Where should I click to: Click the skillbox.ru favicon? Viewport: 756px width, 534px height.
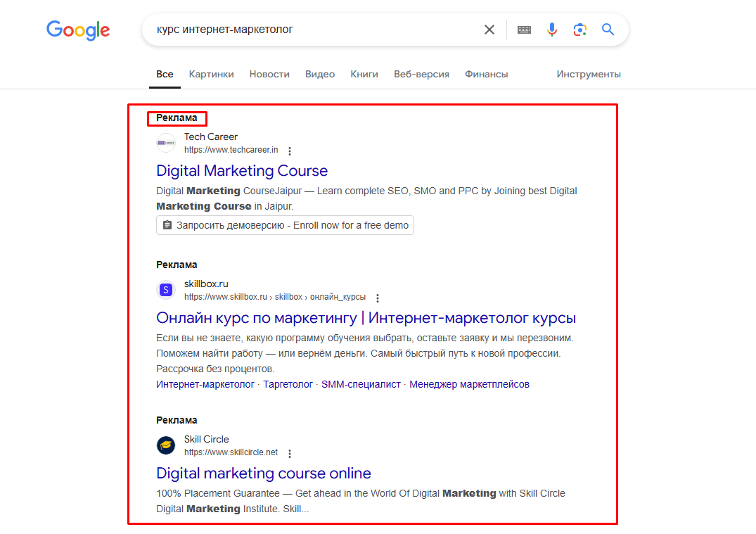point(166,290)
